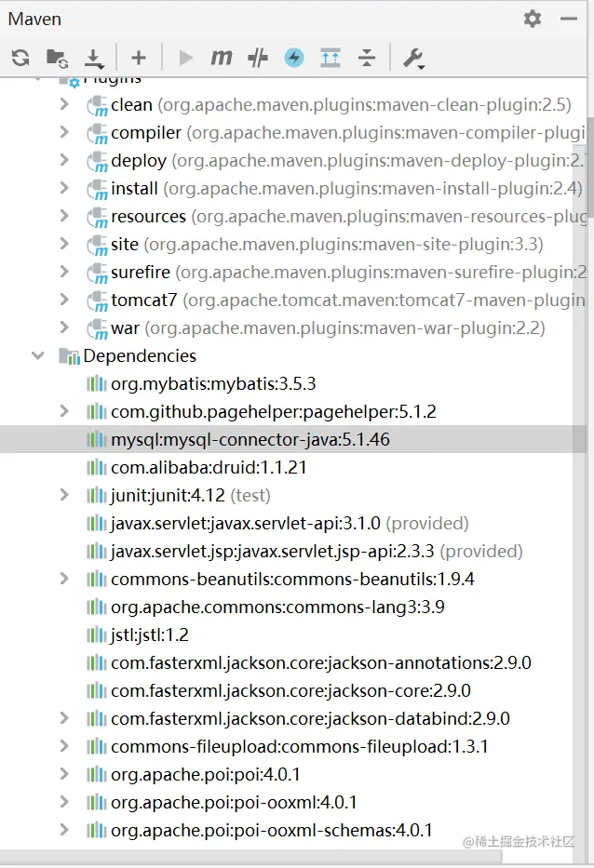594x868 pixels.
Task: Select javax.servlet.jsp-api:2.3.3 dependency
Action: 317,551
